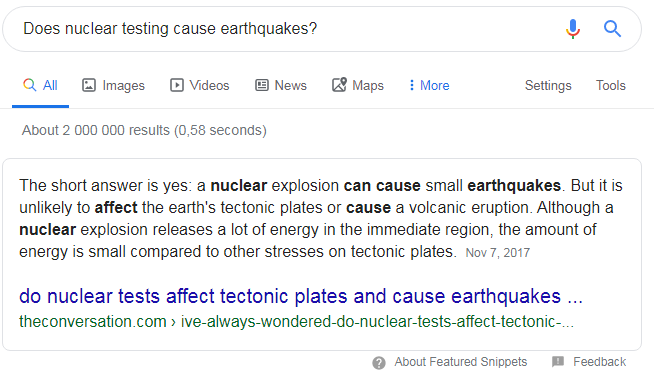Click the Maps tab pin icon
The width and height of the screenshot is (654, 372).
coord(339,85)
